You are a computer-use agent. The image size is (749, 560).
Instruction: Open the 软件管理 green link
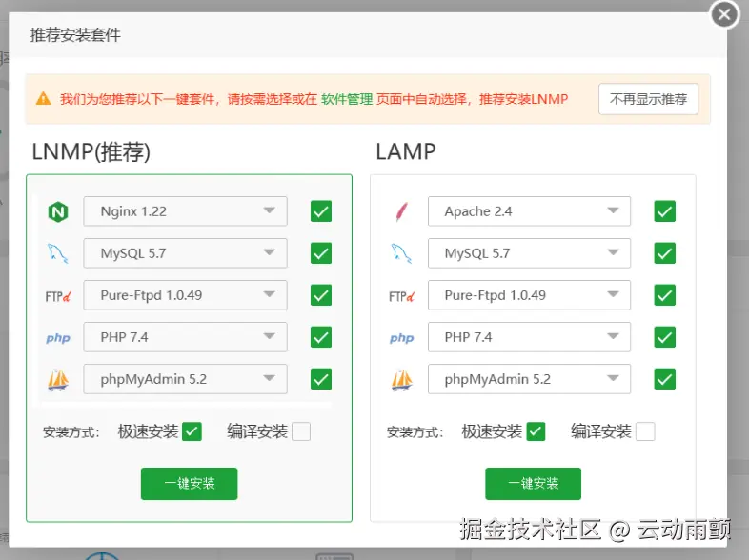[x=347, y=99]
